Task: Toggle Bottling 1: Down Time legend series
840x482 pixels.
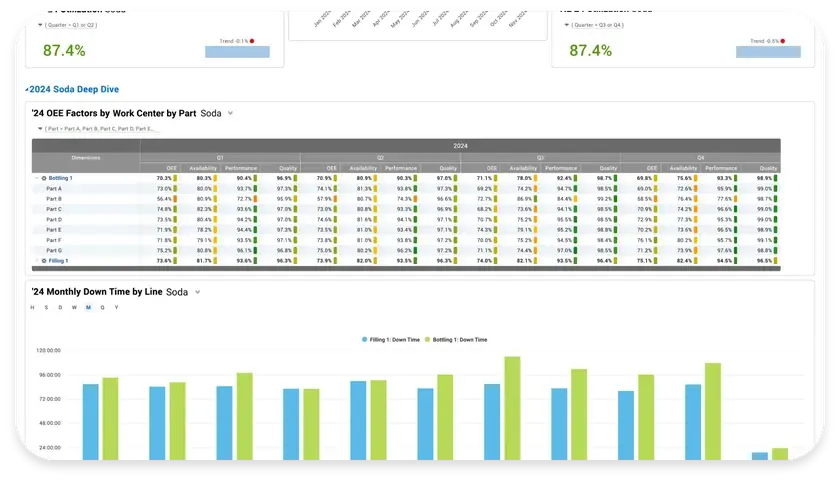Action: 456,340
